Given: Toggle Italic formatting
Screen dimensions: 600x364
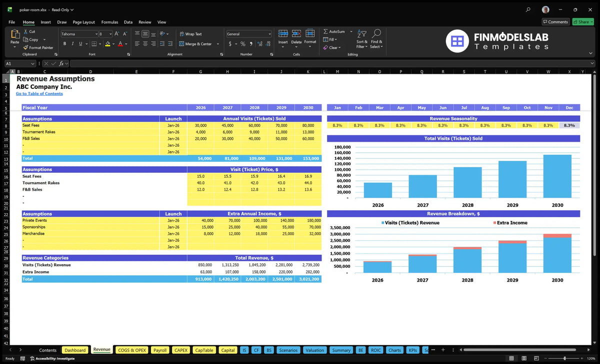Looking at the screenshot, I should pos(72,44).
